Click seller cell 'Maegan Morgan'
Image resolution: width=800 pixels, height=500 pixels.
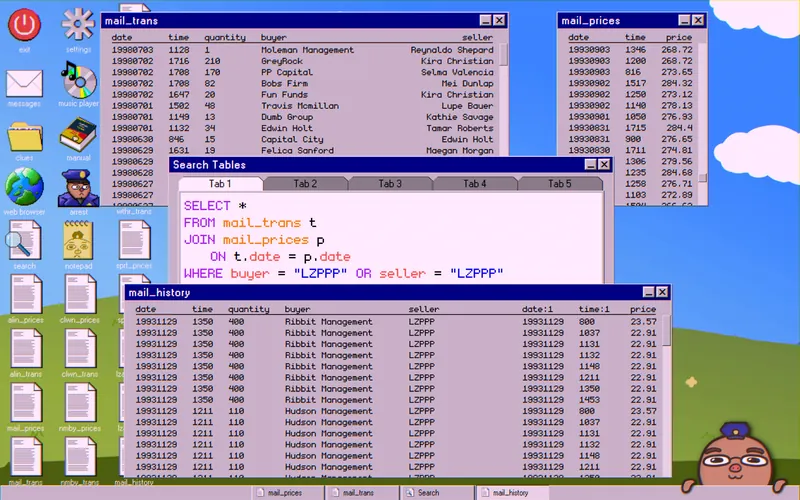[460, 151]
